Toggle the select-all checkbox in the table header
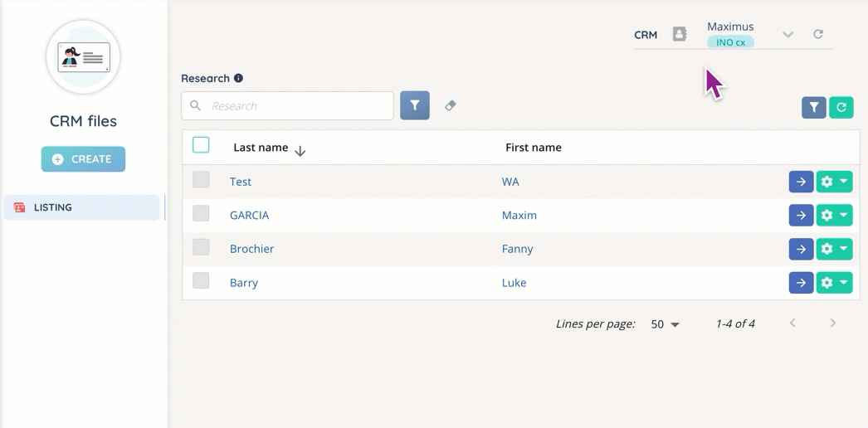This screenshot has height=428, width=868. (x=201, y=145)
